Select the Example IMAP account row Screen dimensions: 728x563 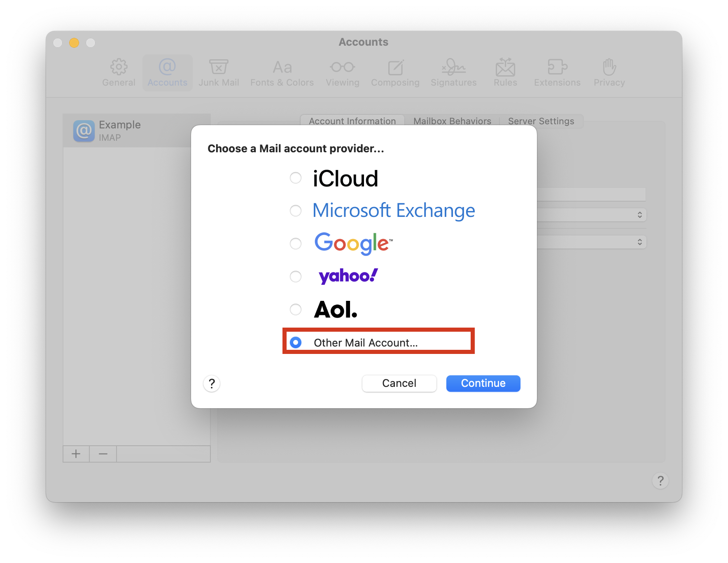pos(137,131)
